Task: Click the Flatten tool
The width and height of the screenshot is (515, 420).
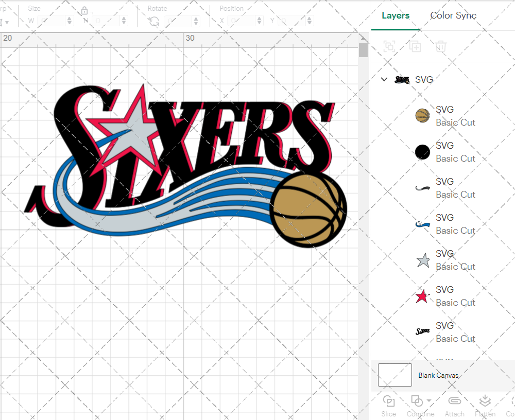Action: tap(485, 406)
